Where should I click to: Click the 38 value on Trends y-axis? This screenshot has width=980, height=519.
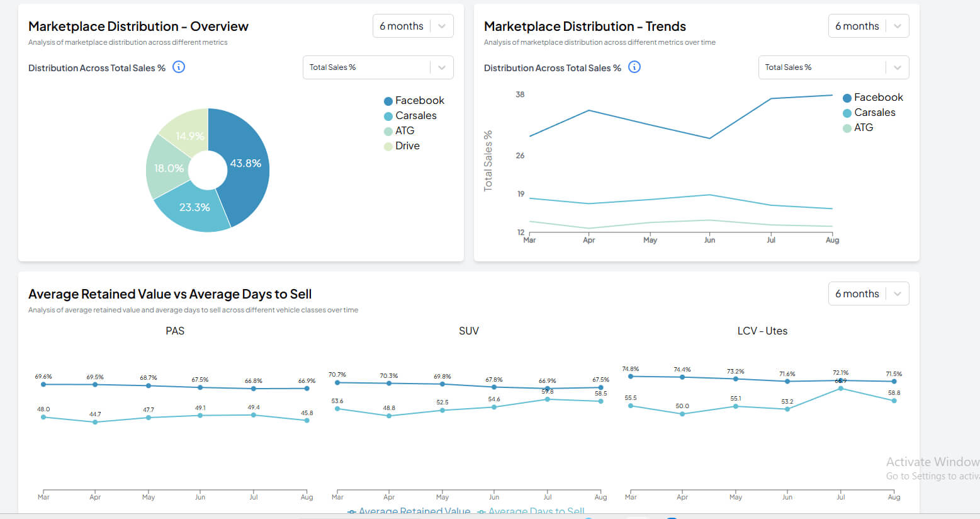520,94
